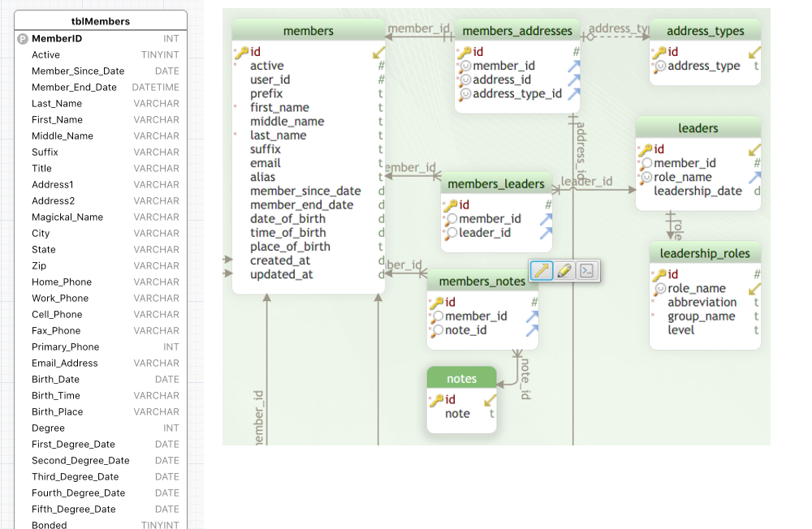This screenshot has height=529, width=812.
Task: Select the members_addresses table header
Action: coord(516,31)
